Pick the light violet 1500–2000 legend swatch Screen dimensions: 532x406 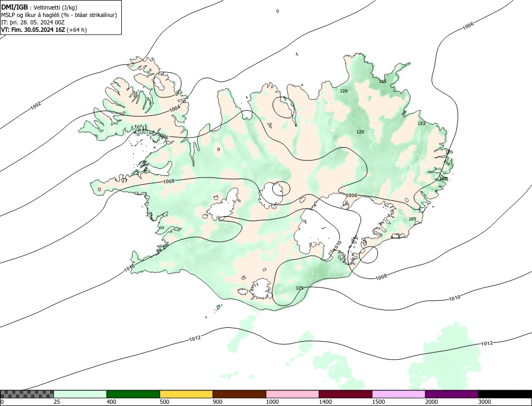(x=398, y=394)
